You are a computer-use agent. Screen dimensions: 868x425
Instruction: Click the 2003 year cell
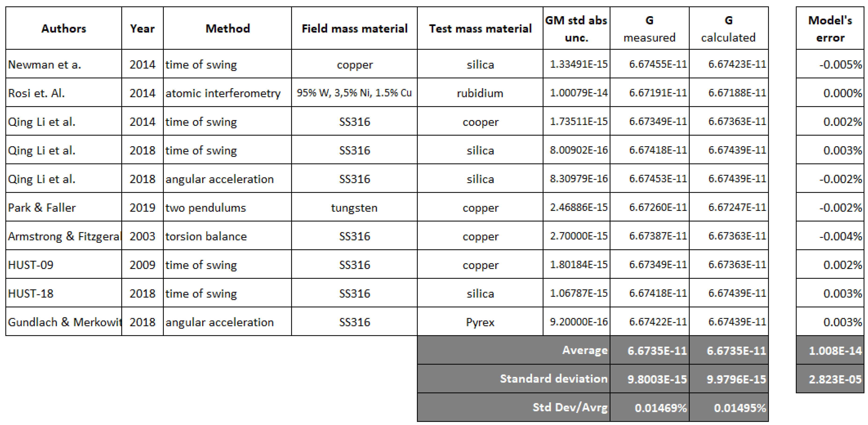(142, 236)
